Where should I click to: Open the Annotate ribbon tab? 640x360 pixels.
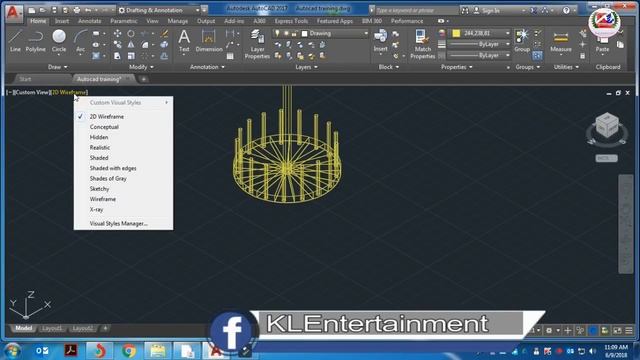(89, 21)
